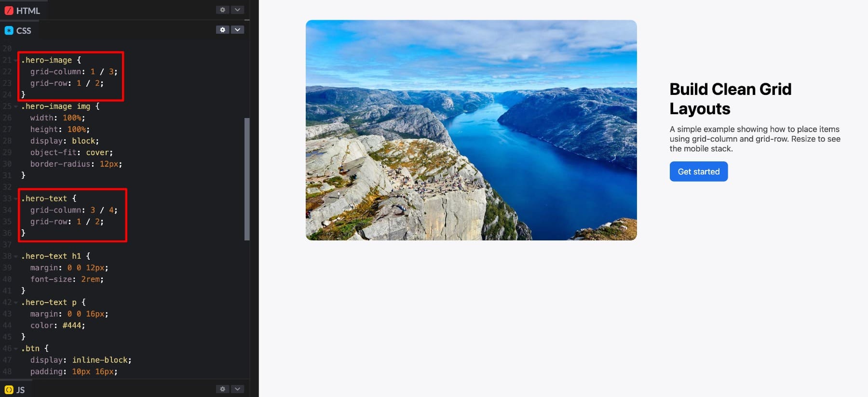Click the yellow JS parentheses icon
Screen dimensions: 868x397
point(9,390)
